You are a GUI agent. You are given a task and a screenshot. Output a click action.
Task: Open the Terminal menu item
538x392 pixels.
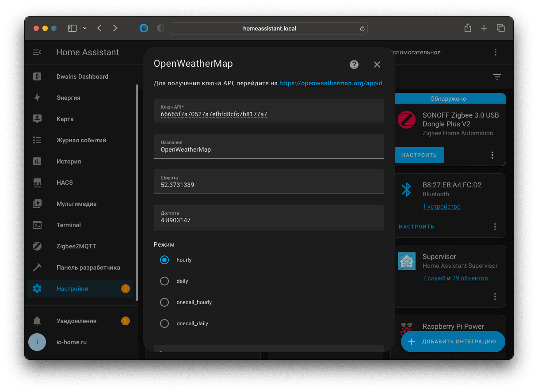[x=80, y=225]
